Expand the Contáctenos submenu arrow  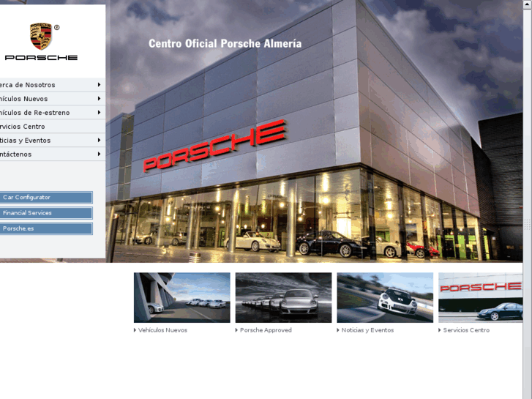[x=99, y=154]
